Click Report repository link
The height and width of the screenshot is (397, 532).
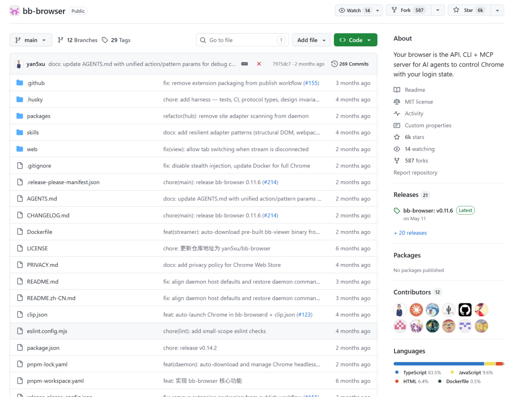pyautogui.click(x=415, y=172)
